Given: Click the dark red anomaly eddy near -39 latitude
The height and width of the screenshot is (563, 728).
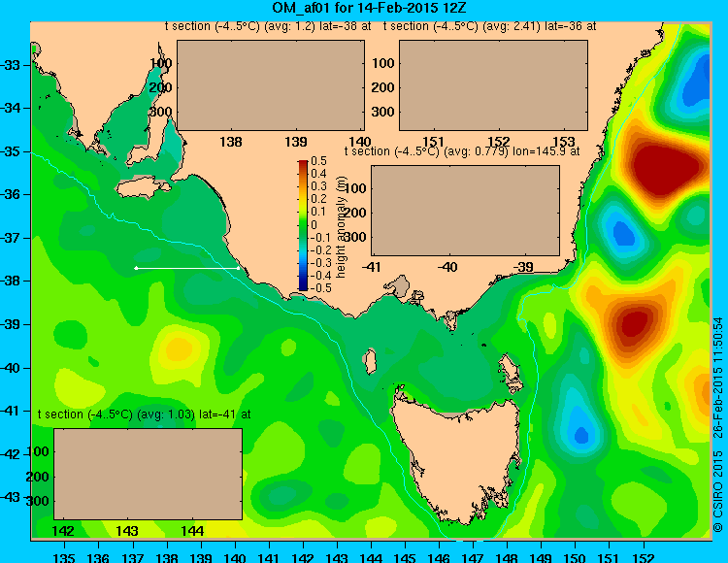Looking at the screenshot, I should click(634, 323).
